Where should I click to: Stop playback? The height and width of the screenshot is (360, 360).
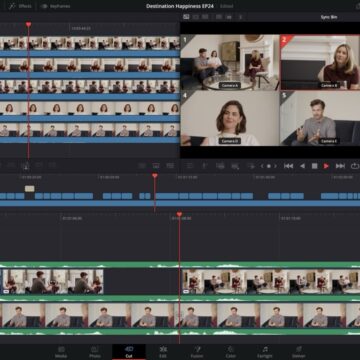314,166
